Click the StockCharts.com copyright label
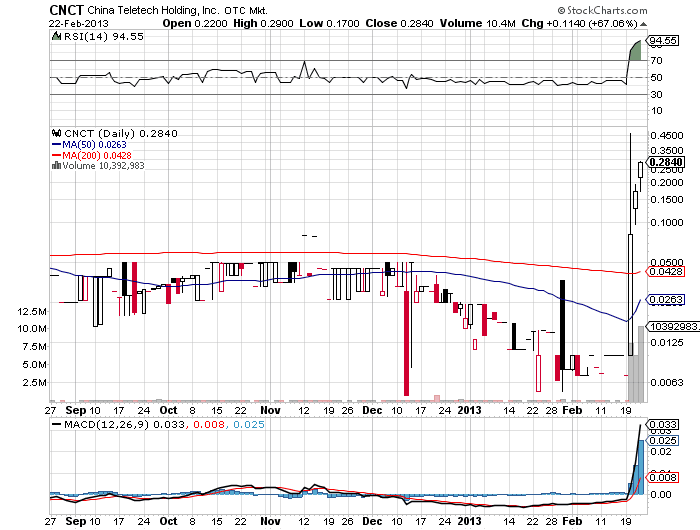The height and width of the screenshot is (530, 700). click(x=602, y=10)
